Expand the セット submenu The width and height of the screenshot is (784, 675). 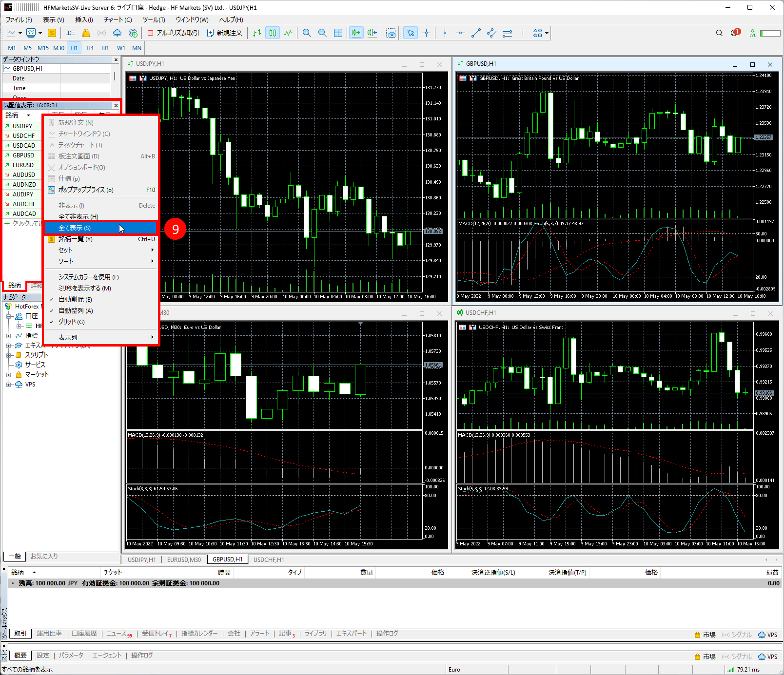click(x=65, y=250)
